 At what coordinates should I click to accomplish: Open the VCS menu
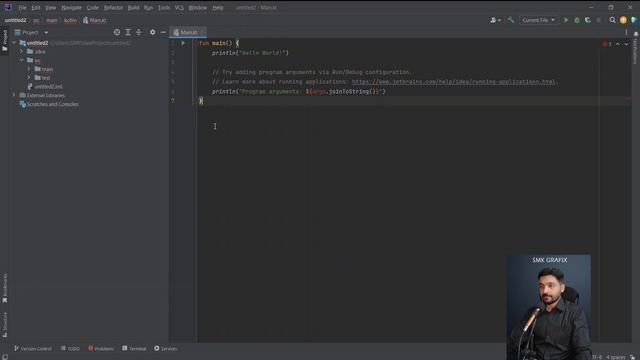coord(179,7)
